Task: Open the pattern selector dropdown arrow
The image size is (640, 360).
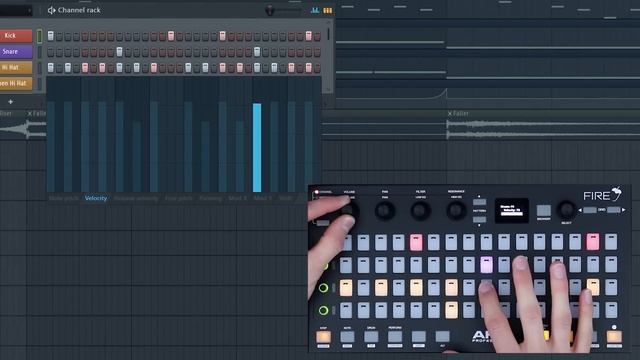Action: [29, 11]
